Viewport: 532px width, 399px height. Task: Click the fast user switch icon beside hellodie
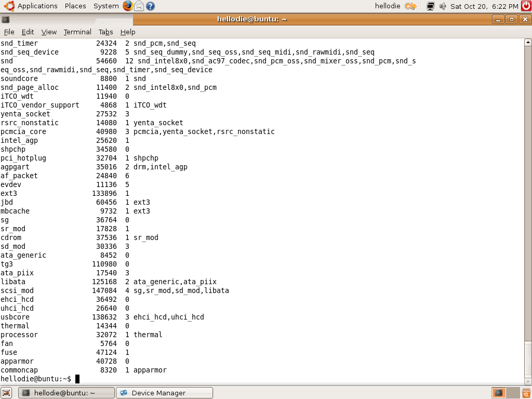(x=410, y=6)
